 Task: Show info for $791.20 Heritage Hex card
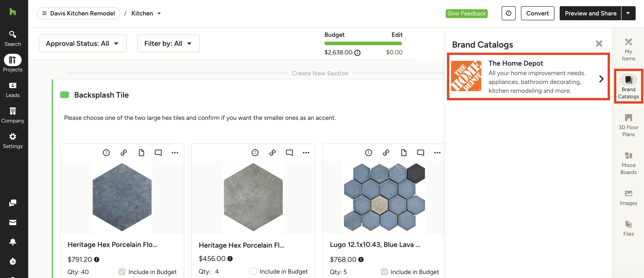[106, 152]
